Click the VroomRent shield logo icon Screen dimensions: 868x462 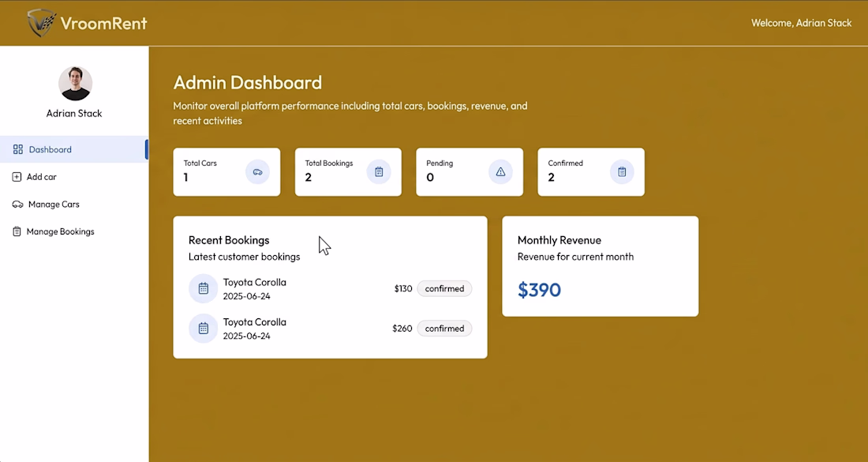click(42, 23)
